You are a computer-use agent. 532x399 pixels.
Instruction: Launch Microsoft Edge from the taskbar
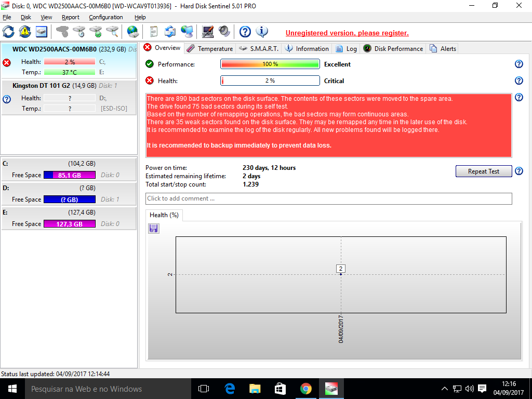[x=230, y=389]
